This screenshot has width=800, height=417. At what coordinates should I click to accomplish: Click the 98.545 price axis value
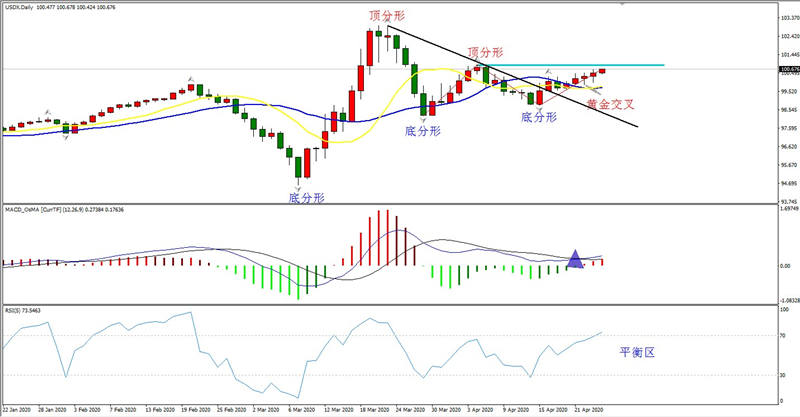coord(789,110)
